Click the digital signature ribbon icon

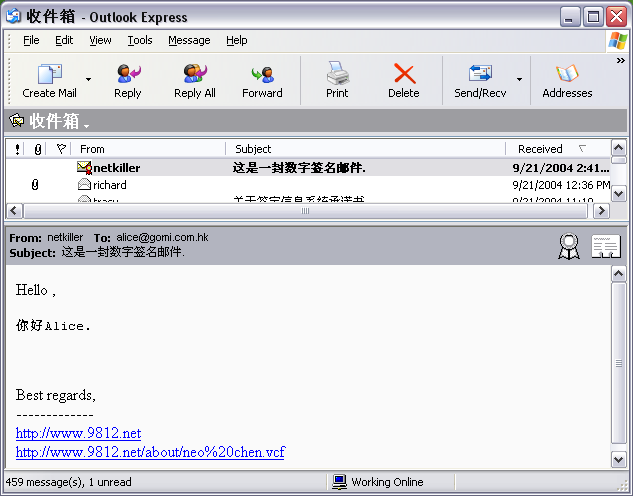(x=569, y=246)
